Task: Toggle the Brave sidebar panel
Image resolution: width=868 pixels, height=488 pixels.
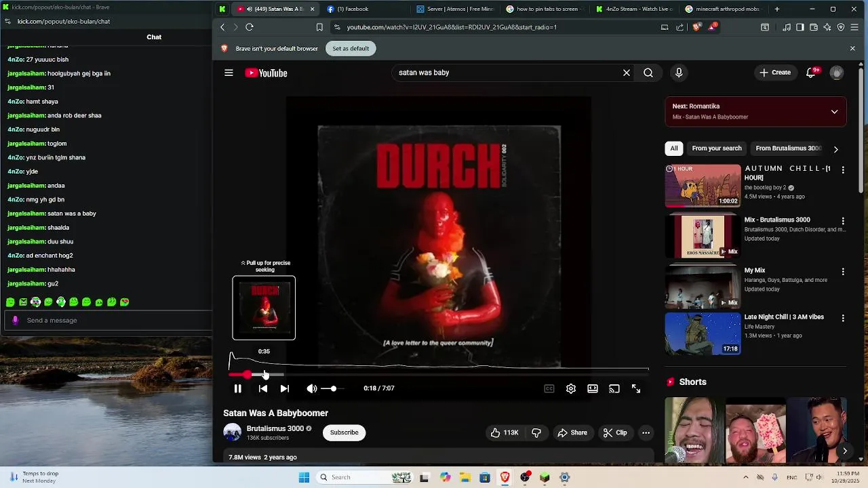Action: (800, 27)
